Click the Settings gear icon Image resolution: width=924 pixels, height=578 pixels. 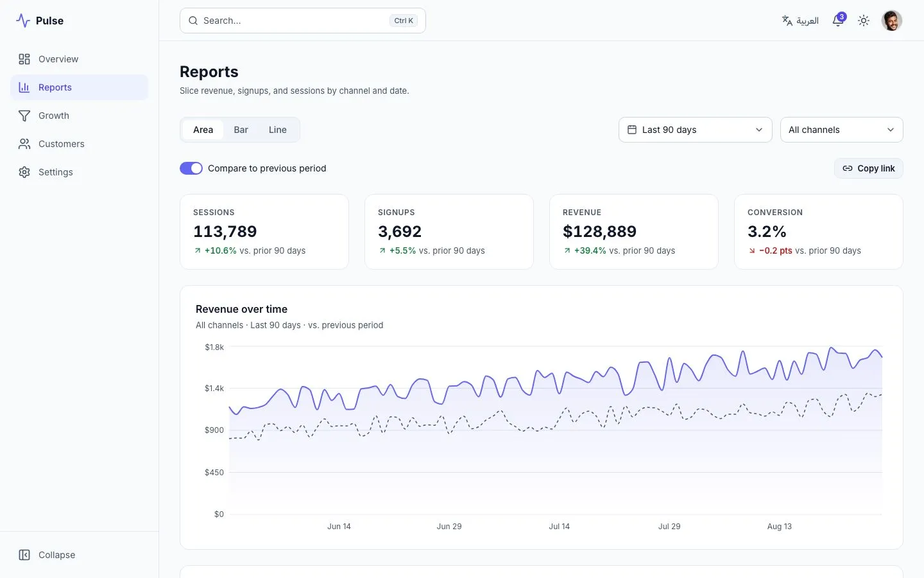click(x=24, y=172)
